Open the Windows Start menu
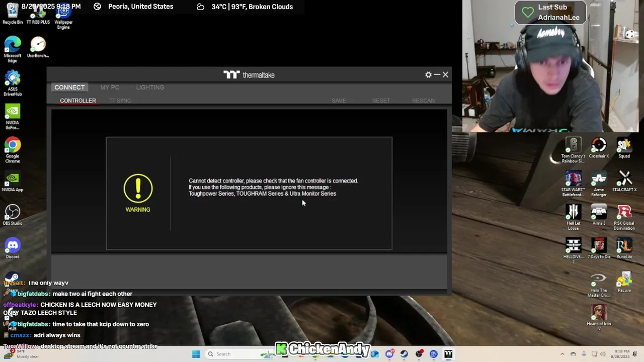Screen dimensions: 644x362 pyautogui.click(x=196, y=354)
